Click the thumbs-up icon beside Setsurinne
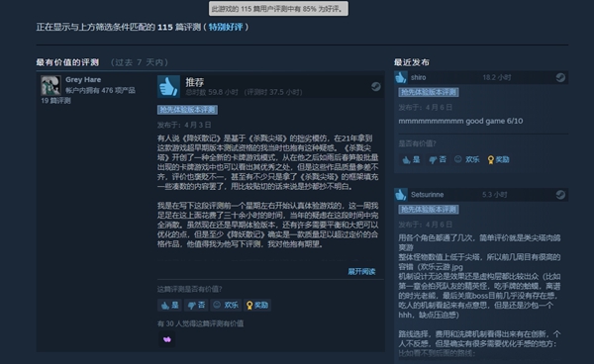 (401, 195)
